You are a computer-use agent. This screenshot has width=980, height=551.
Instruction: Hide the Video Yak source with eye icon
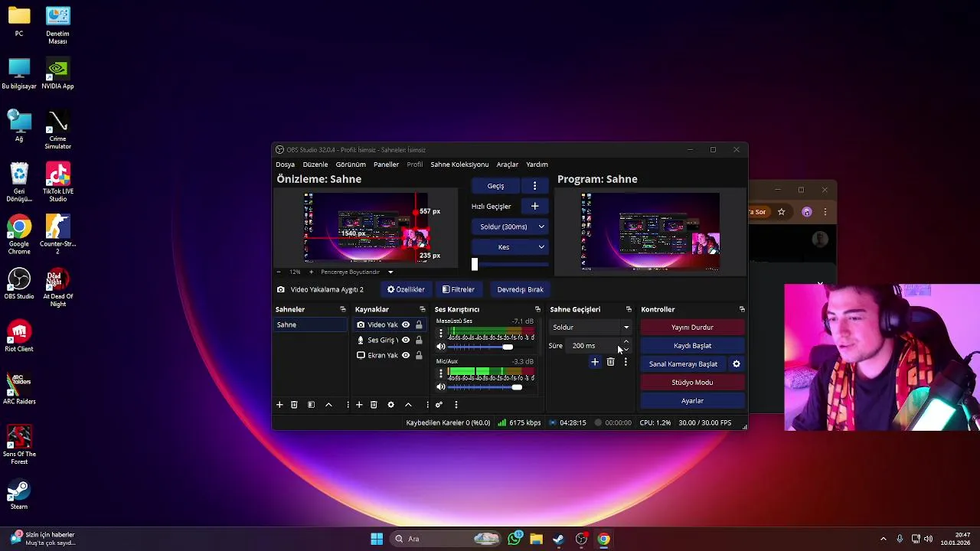click(406, 324)
